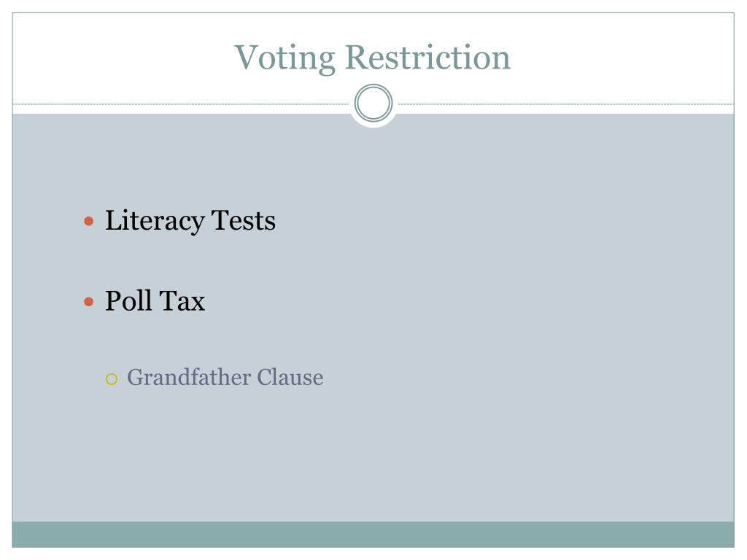Click the dark teal footer bar
Image resolution: width=747 pixels, height=560 pixels.
coord(373,534)
